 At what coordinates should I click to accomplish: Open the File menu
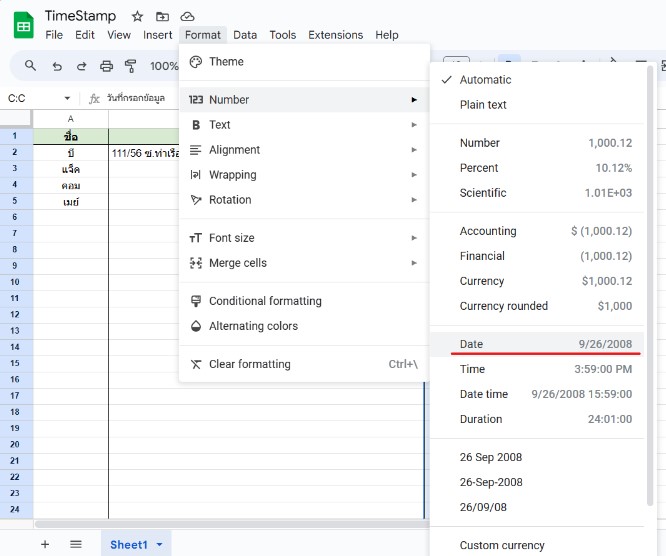click(x=54, y=35)
